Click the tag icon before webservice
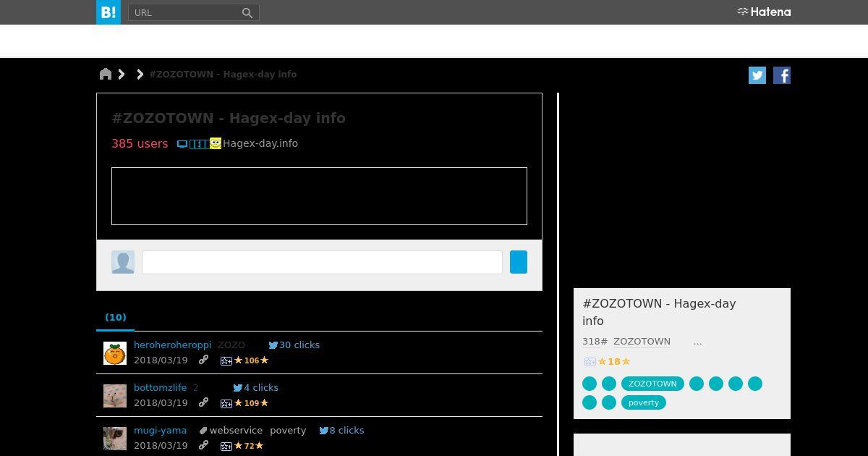 pyautogui.click(x=203, y=431)
